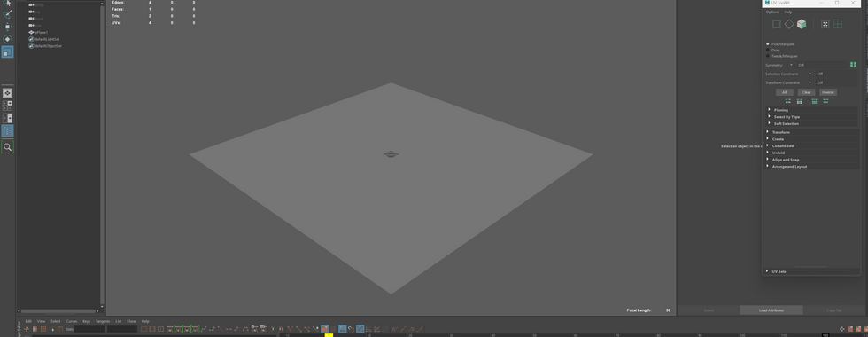This screenshot has height=337, width=868.
Task: Switch to UV shell selection cube icon
Action: (x=801, y=24)
